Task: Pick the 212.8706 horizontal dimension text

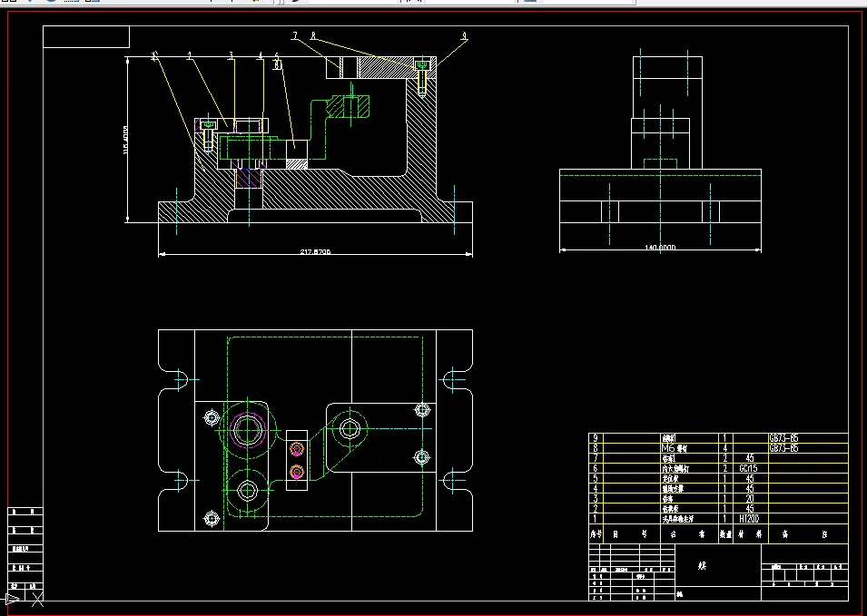Action: click(315, 251)
